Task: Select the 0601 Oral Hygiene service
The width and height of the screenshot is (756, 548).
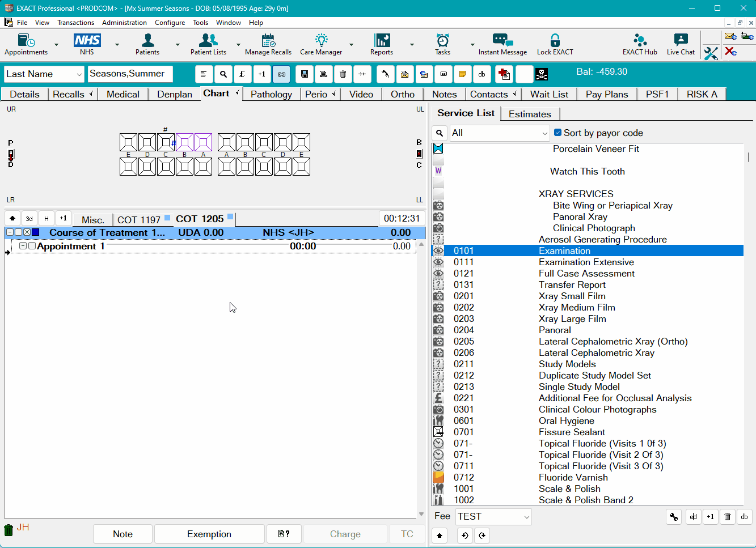Action: [x=588, y=420]
